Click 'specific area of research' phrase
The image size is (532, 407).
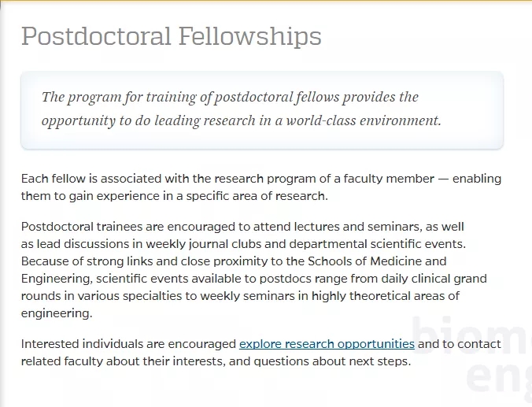pos(257,196)
